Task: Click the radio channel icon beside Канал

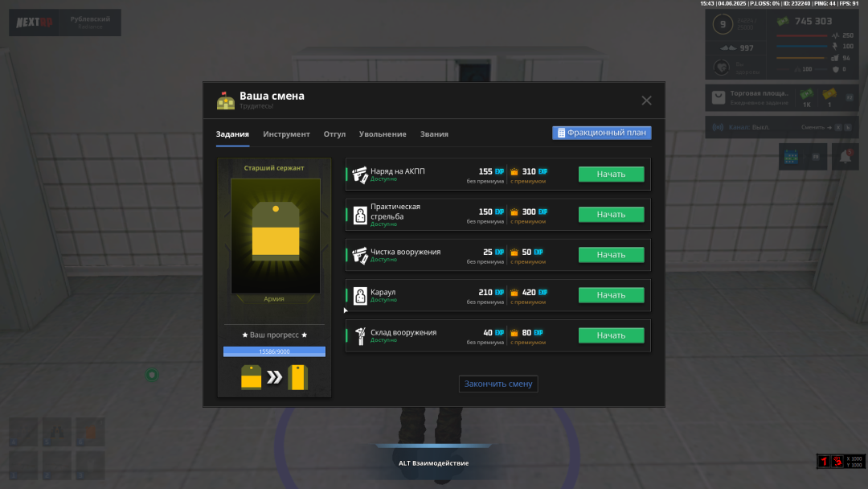Action: click(718, 127)
